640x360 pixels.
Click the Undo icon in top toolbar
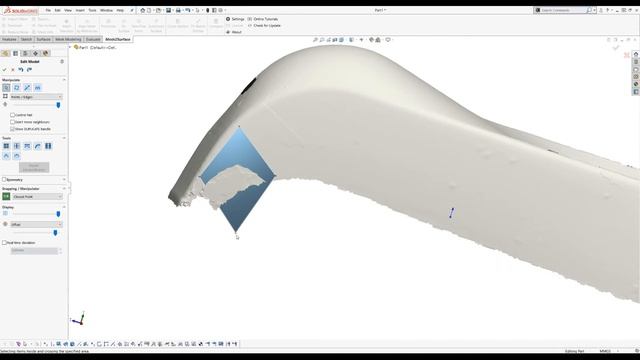(187, 10)
